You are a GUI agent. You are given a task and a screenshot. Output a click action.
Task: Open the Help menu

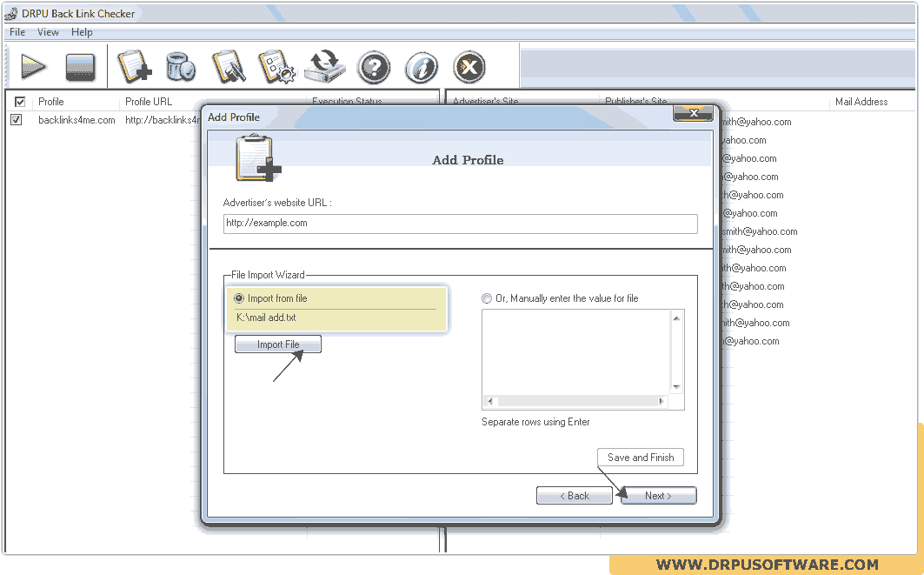[82, 32]
